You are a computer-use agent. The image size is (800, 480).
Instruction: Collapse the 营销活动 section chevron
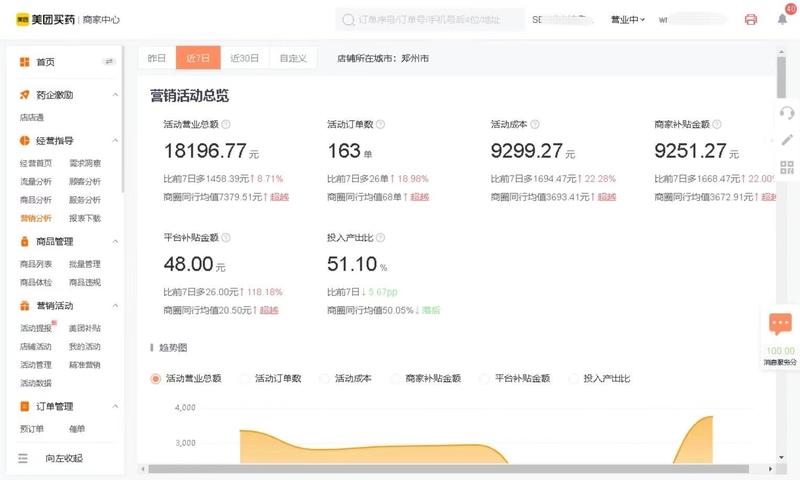click(115, 306)
